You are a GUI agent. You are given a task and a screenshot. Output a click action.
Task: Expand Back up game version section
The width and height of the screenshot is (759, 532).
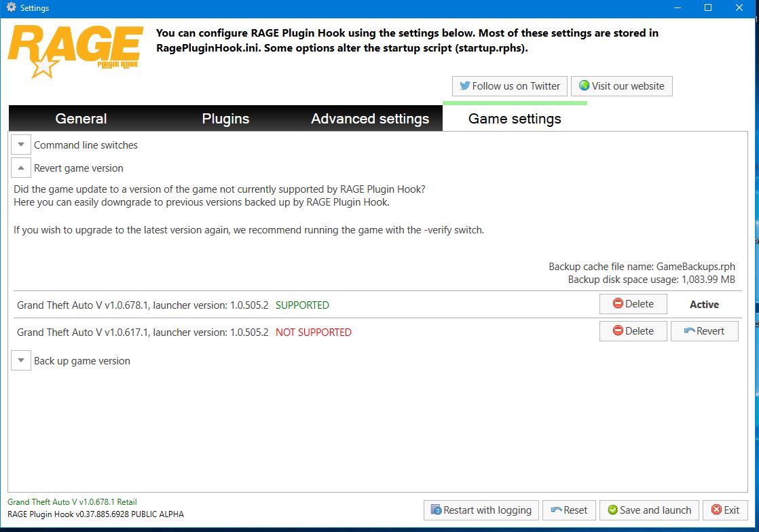click(21, 360)
